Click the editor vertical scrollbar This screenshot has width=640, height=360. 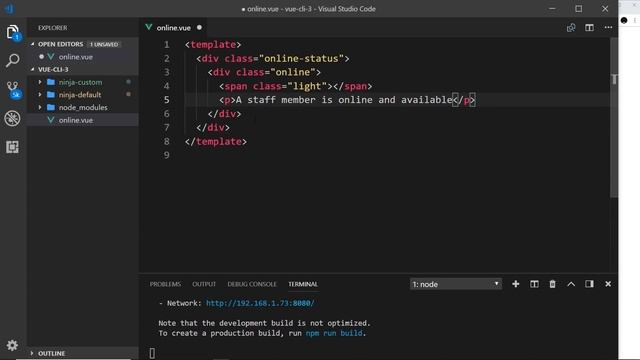(x=614, y=118)
